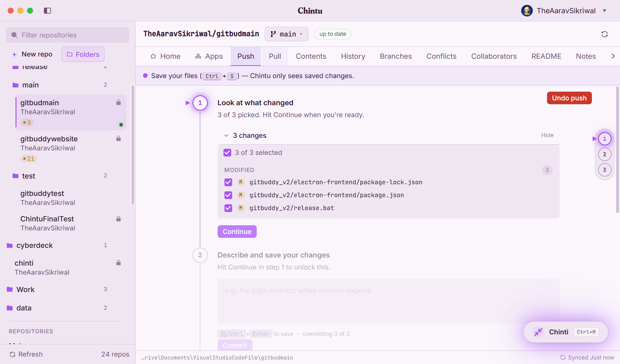The image size is (620, 364).
Task: Click the Commit button
Action: 235,345
